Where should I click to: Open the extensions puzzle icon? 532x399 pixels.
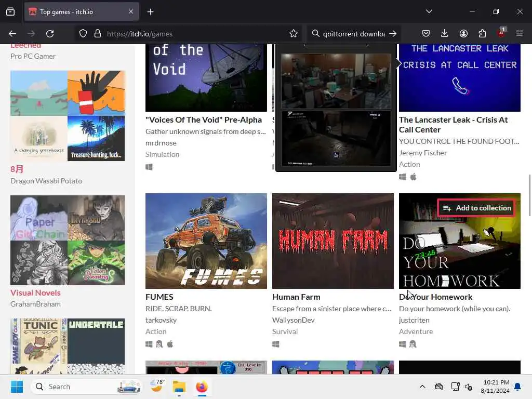pyautogui.click(x=482, y=33)
